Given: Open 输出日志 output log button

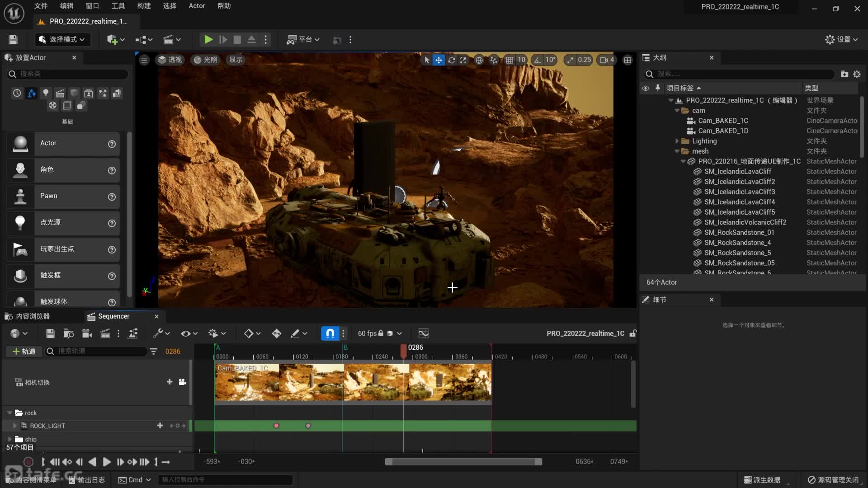Looking at the screenshot, I should pyautogui.click(x=87, y=480).
